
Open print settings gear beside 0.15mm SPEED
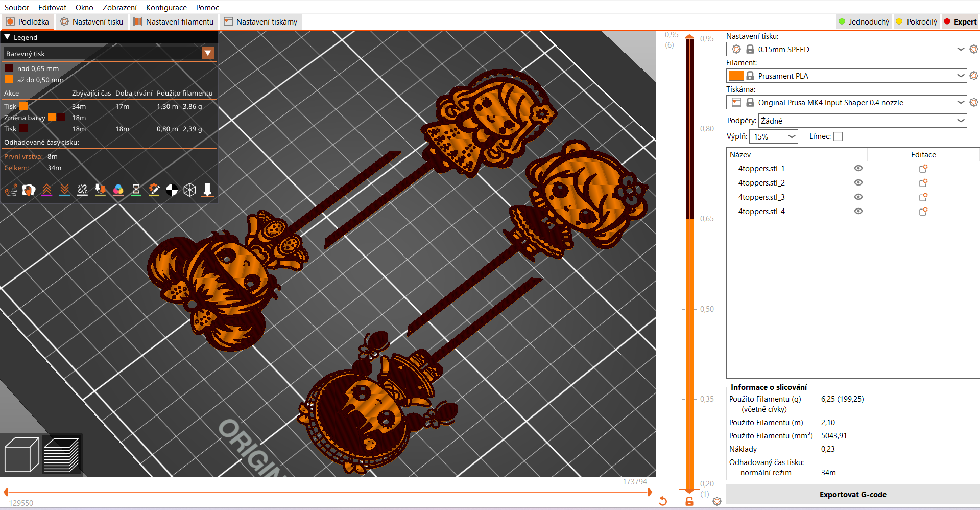click(x=974, y=49)
